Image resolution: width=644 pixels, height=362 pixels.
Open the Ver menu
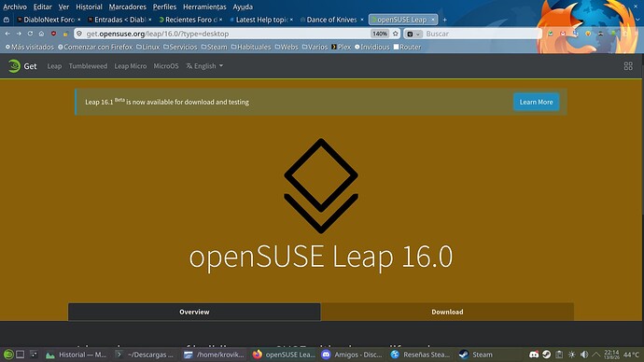63,7
